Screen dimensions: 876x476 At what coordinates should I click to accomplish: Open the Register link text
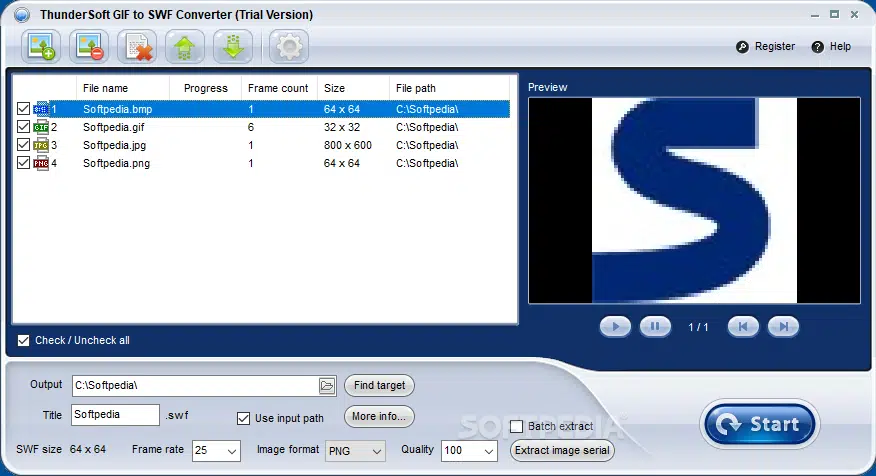click(774, 47)
